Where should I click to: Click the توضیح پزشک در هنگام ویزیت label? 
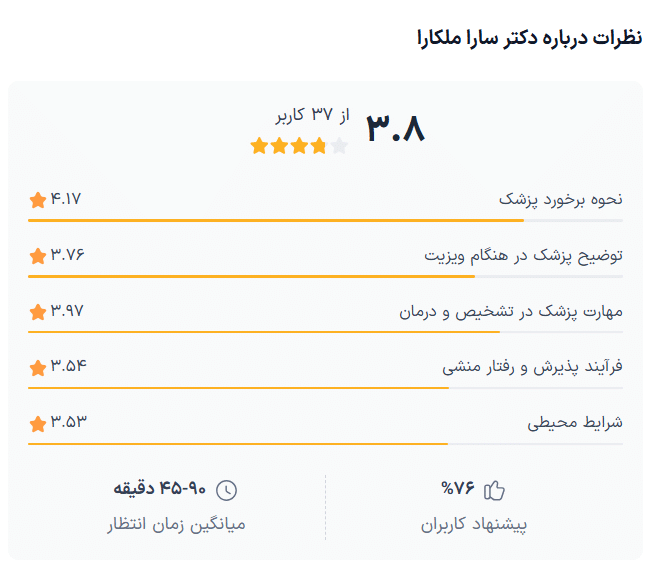[x=523, y=255]
